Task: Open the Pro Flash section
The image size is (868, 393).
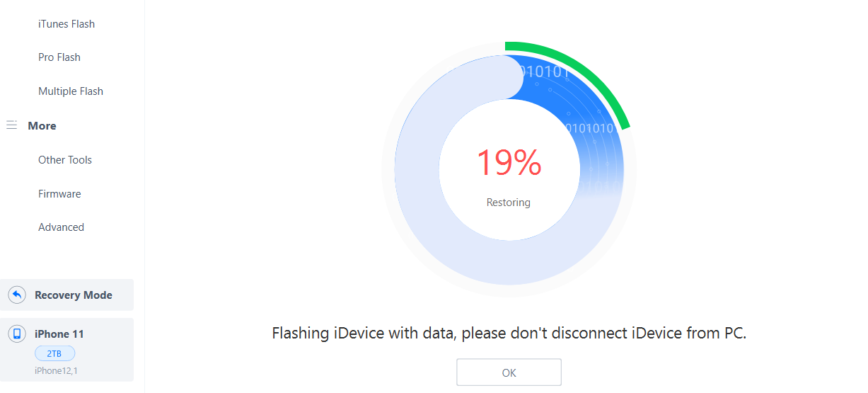Action: click(x=59, y=57)
